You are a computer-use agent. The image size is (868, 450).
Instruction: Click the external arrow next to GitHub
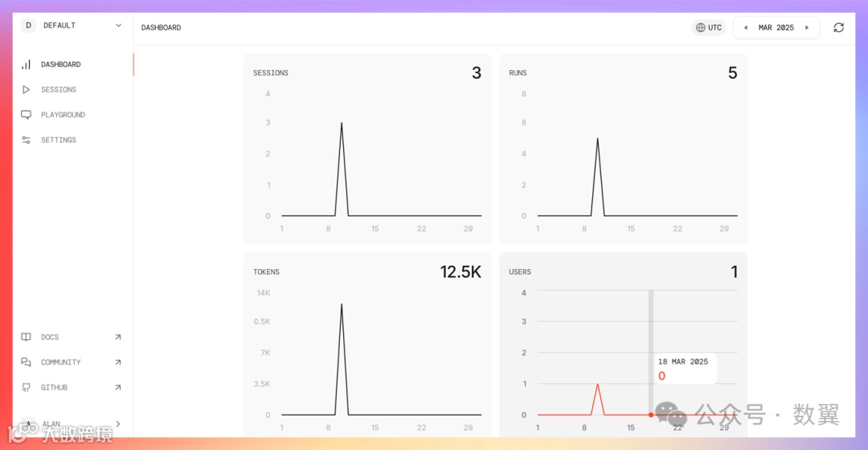(118, 387)
